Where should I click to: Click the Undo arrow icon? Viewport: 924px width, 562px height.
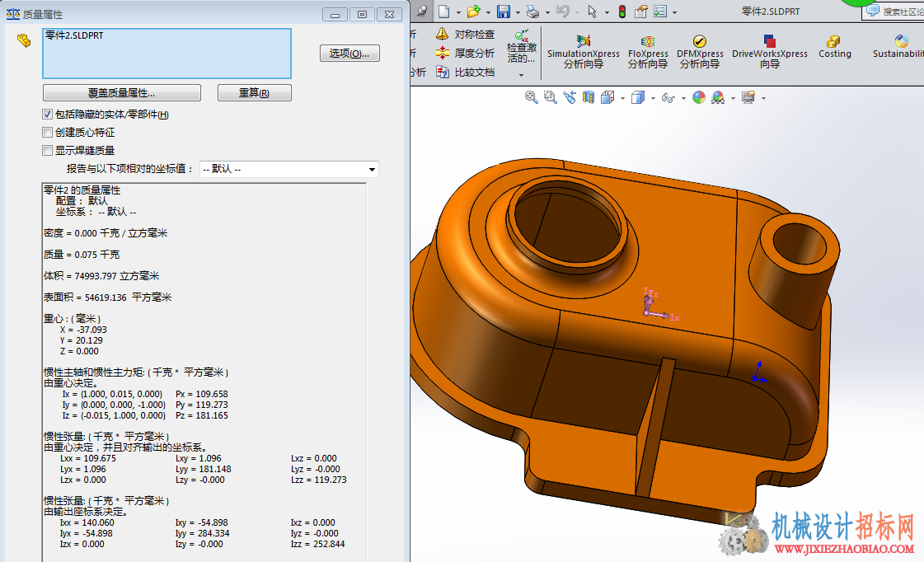pos(563,12)
